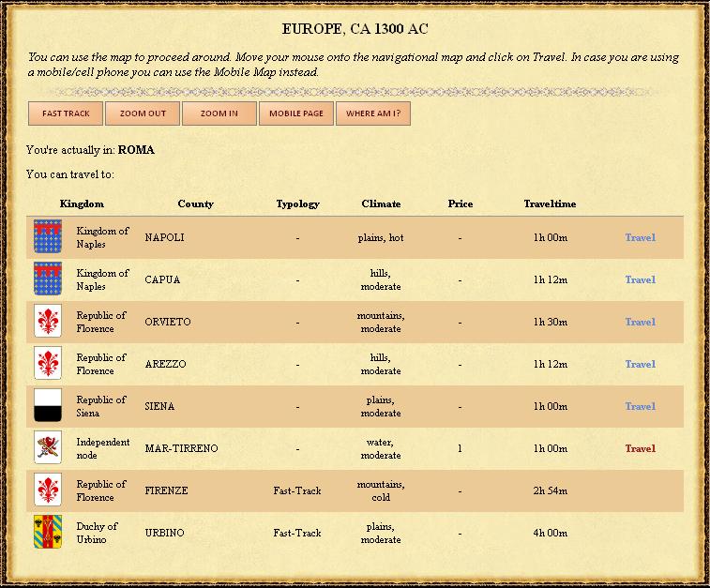Click the Florence fleur-de-lis crest beside AREZZO
Viewport: 710px width, 588px height.
(48, 364)
